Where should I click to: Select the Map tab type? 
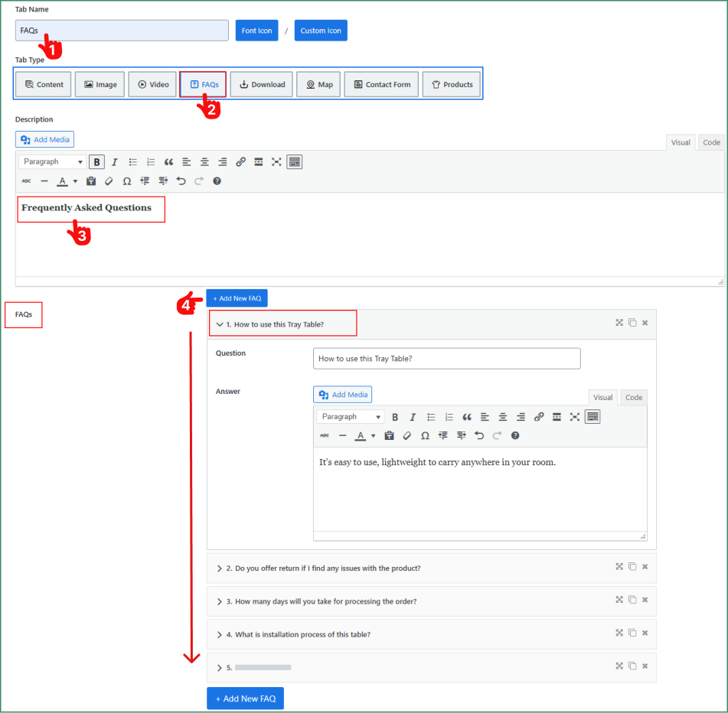(319, 84)
